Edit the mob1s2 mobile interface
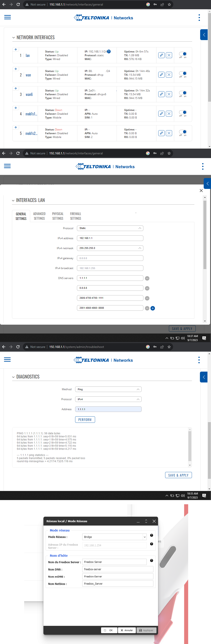Screen dimensions: 211x644 point(161,133)
